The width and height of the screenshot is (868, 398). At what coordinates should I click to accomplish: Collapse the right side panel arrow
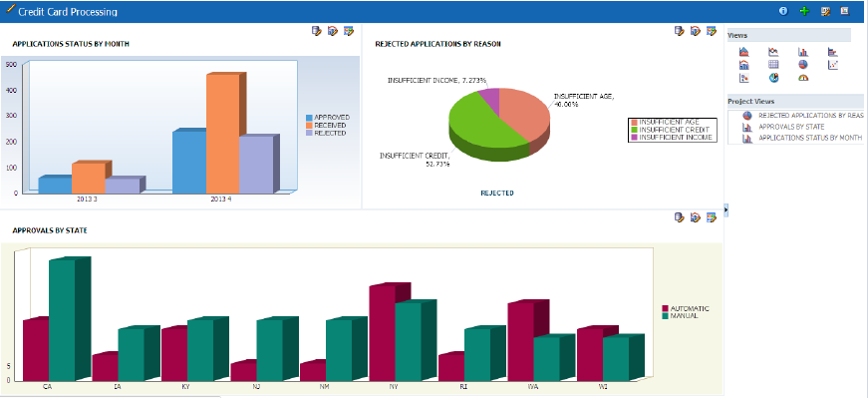point(725,209)
